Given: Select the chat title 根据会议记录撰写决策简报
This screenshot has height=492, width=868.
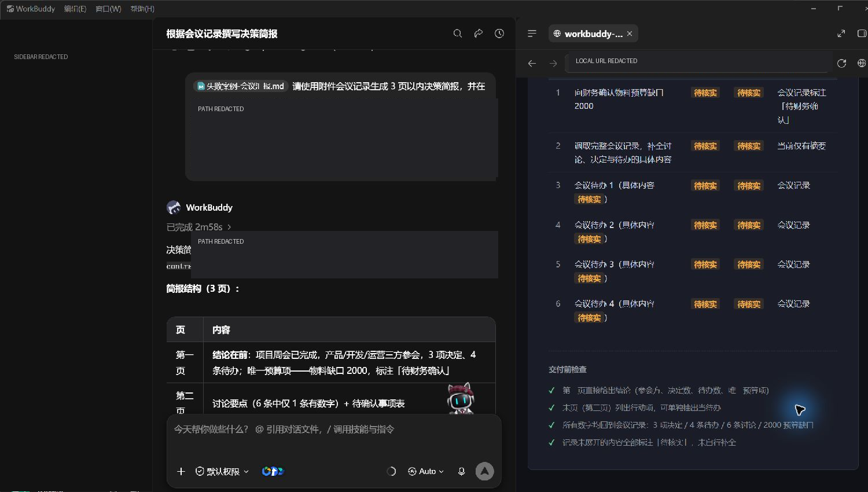Looking at the screenshot, I should (222, 34).
